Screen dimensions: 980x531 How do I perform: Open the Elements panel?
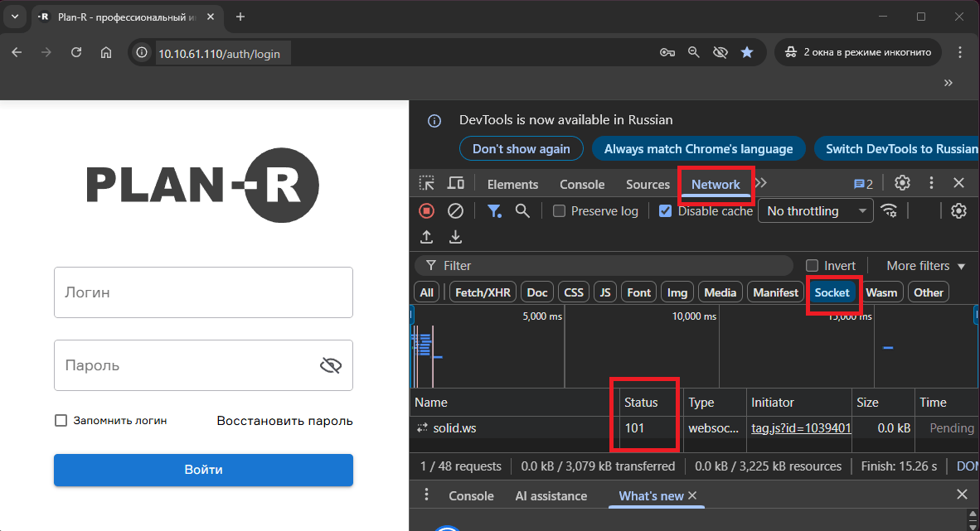512,184
